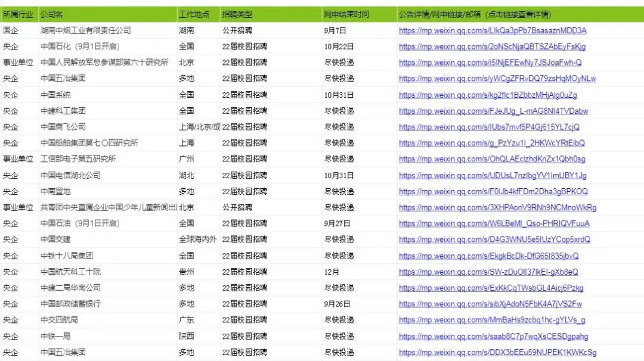Screen dimensions: 644x361
Task: Select the 10月22日 deadline cell
Action: [360, 46]
